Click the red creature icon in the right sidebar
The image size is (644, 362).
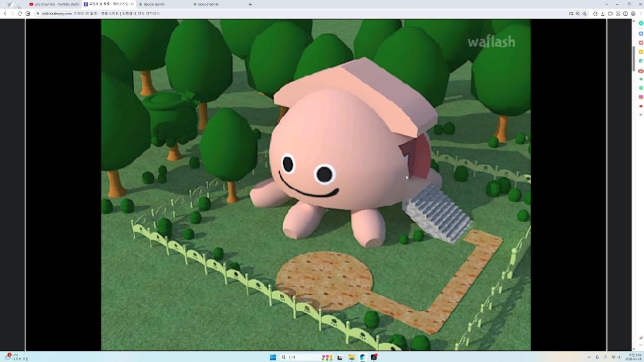[x=641, y=70]
